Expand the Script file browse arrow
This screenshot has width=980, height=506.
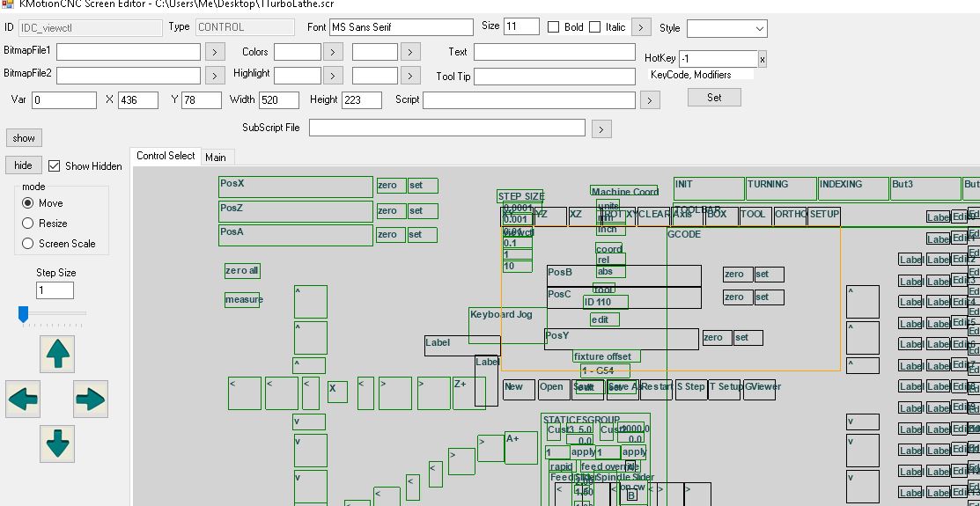(x=650, y=100)
